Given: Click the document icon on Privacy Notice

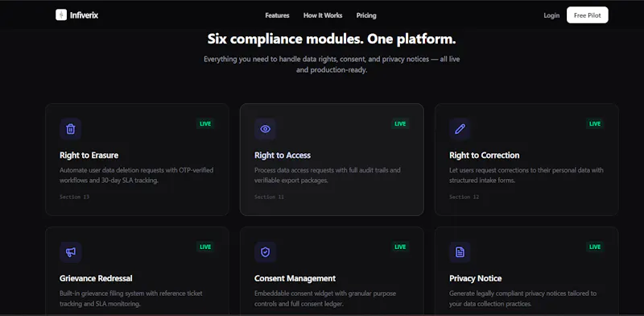Looking at the screenshot, I should [460, 252].
